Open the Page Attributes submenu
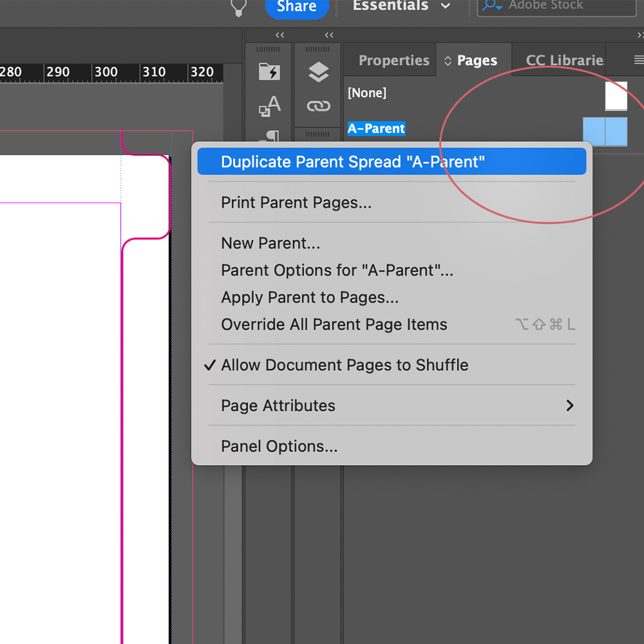The image size is (644, 644). coord(392,406)
